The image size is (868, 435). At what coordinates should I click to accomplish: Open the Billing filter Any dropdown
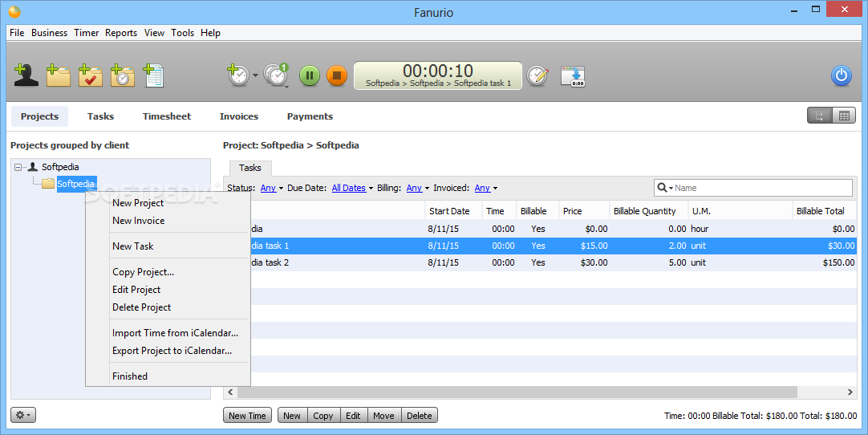(x=418, y=188)
